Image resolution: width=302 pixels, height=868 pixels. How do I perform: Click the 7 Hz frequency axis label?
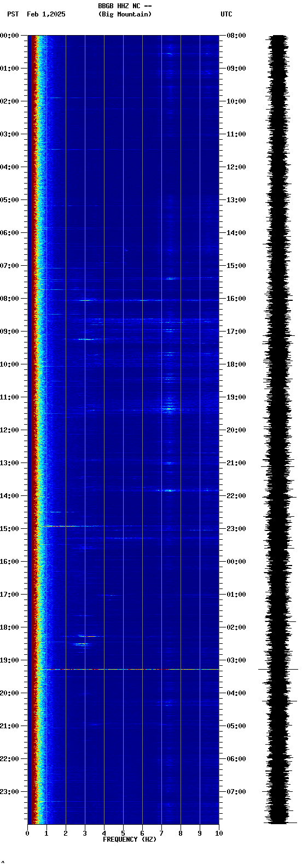[161, 833]
